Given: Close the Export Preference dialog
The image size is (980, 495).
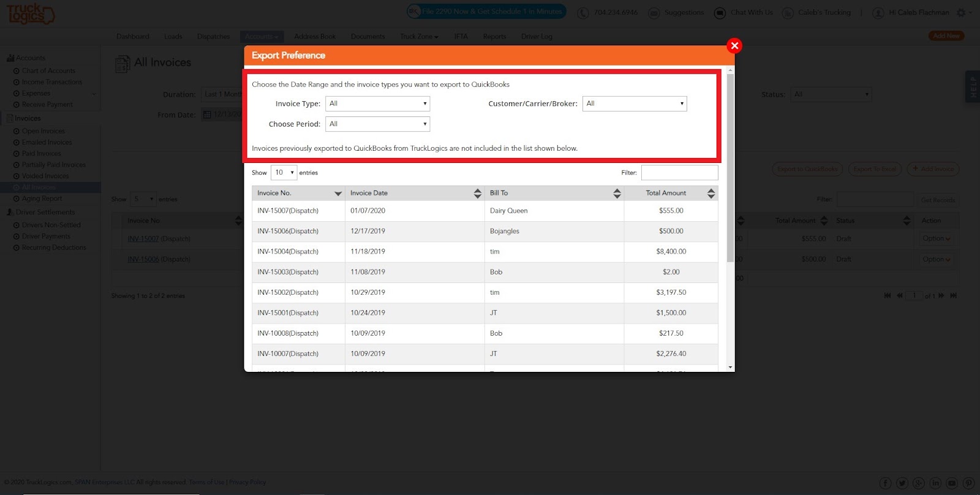Looking at the screenshot, I should point(734,46).
